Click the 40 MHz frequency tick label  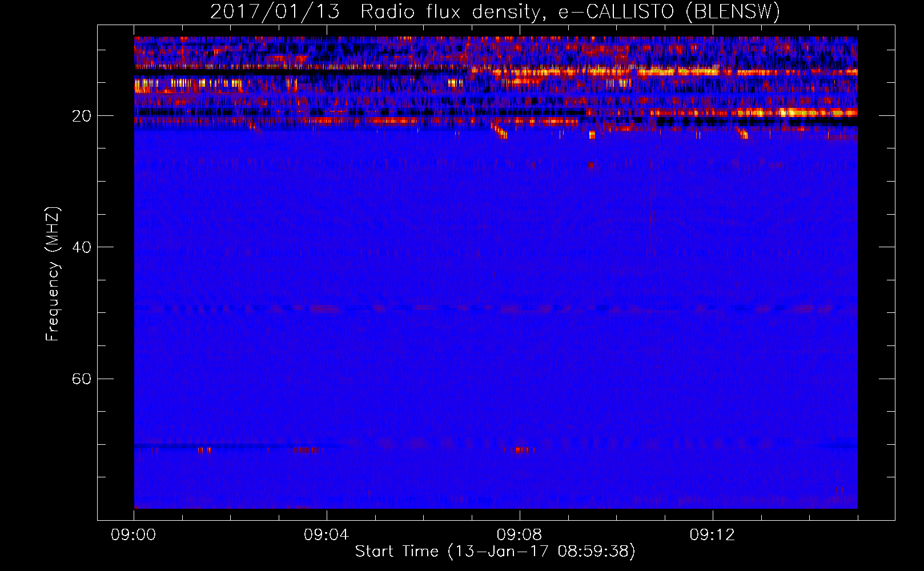pos(82,247)
